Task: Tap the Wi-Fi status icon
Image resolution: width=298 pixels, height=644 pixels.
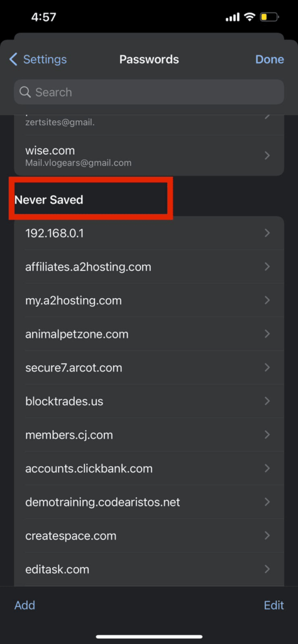Action: [249, 17]
